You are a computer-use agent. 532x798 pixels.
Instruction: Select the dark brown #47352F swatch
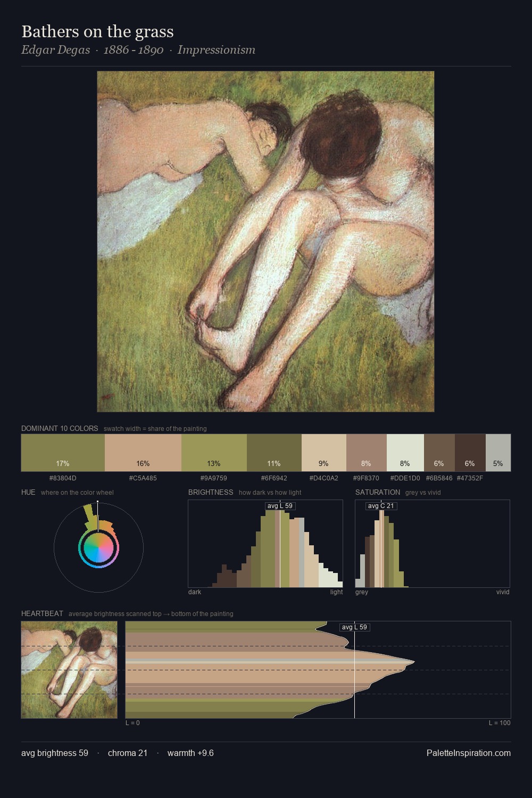[470, 453]
